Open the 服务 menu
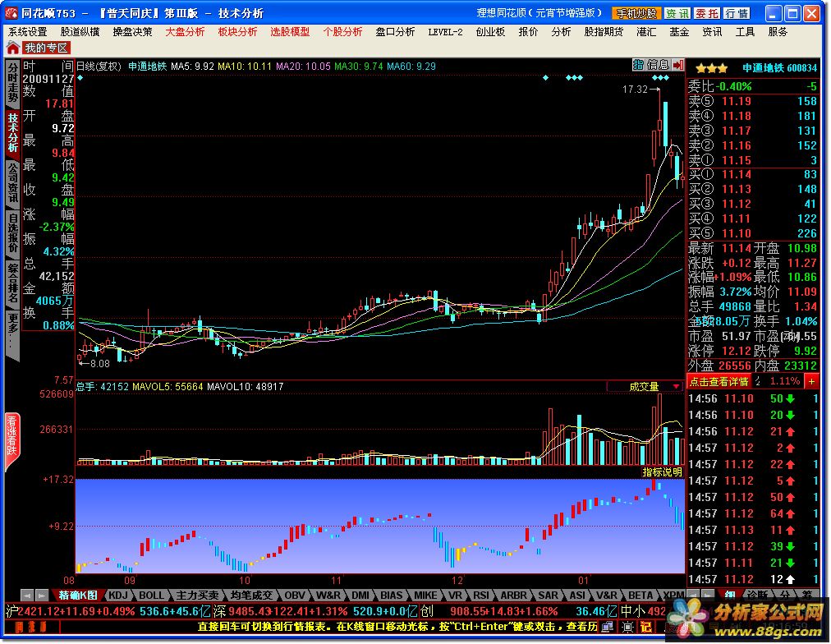This screenshot has width=831, height=644. click(x=778, y=32)
